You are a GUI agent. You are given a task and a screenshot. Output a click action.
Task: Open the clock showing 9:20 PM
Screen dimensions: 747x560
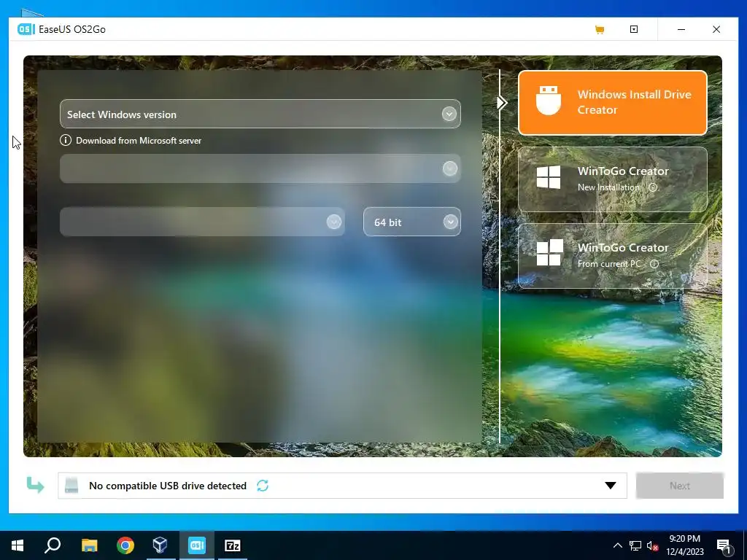point(684,545)
